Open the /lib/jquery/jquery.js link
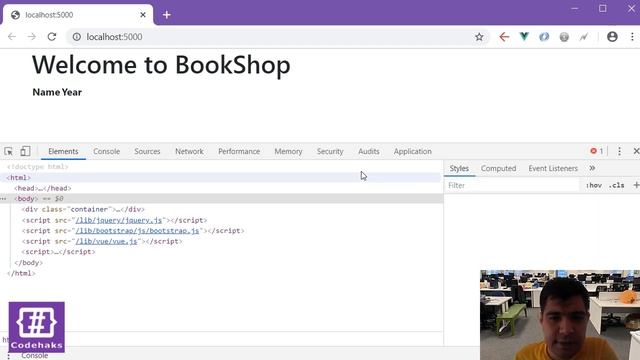The image size is (640, 360). click(x=119, y=220)
